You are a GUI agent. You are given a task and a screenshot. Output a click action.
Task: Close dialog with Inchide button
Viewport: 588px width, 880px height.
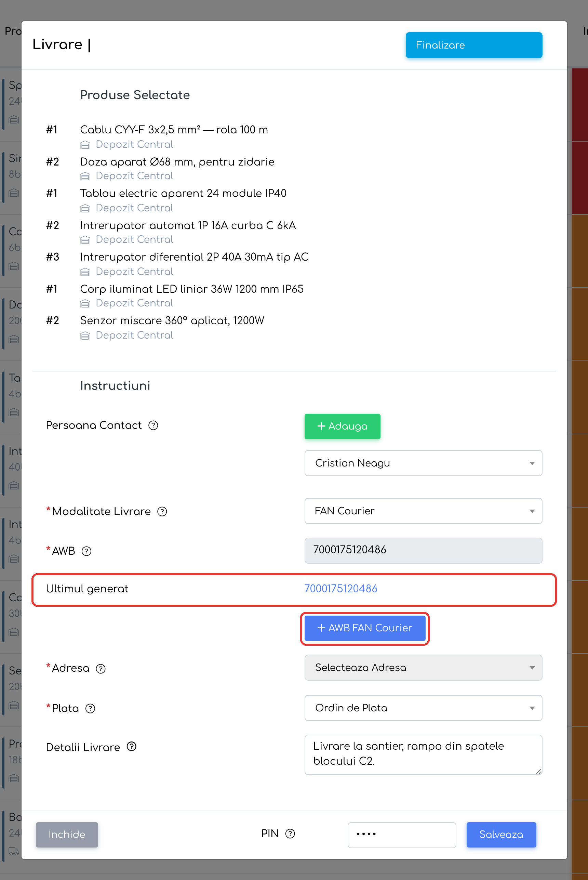[x=67, y=834]
